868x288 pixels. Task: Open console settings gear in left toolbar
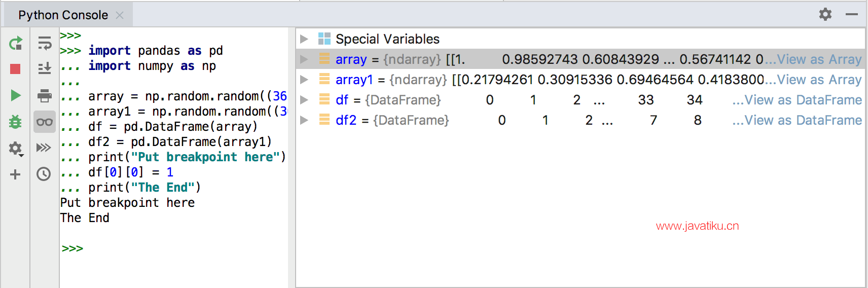pyautogui.click(x=15, y=148)
